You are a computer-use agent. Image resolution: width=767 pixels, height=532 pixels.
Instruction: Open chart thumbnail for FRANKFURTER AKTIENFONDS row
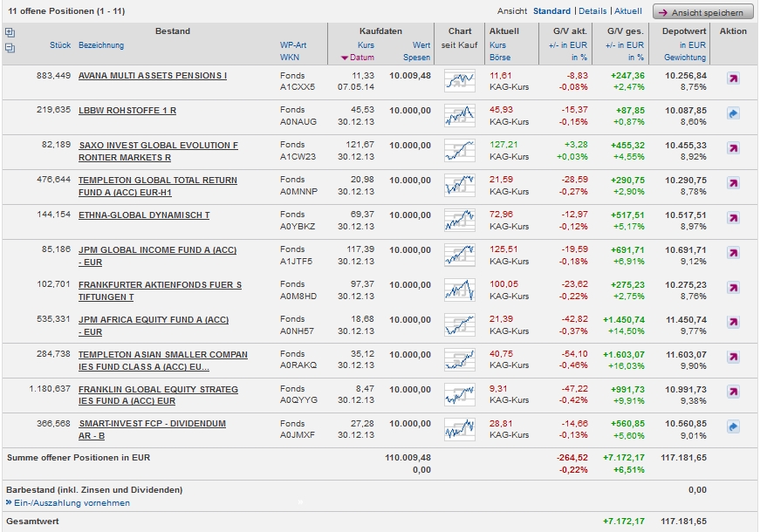tap(459, 290)
